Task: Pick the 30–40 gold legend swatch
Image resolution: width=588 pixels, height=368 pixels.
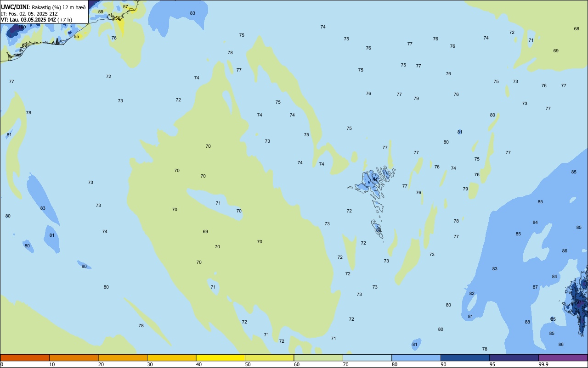Action: click(x=171, y=357)
